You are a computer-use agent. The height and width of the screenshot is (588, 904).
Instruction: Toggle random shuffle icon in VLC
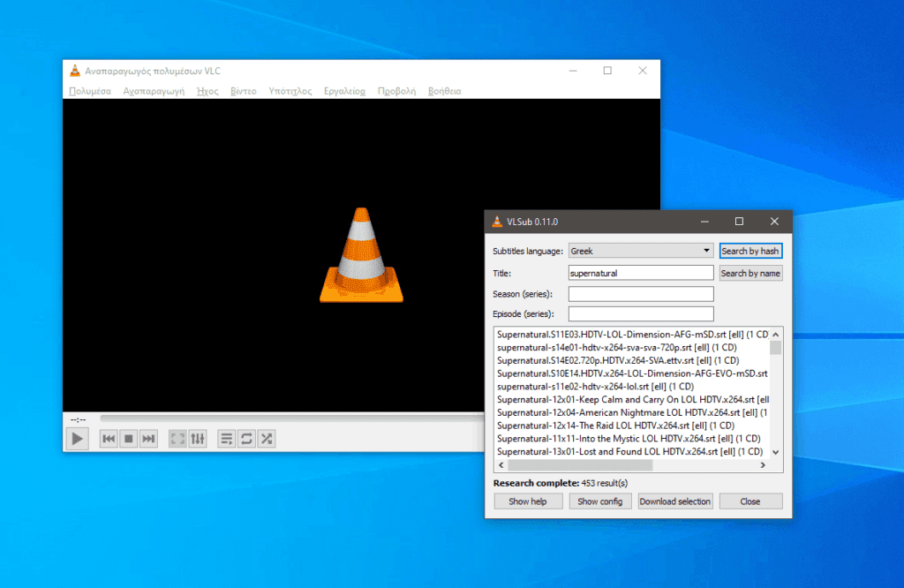click(x=267, y=439)
